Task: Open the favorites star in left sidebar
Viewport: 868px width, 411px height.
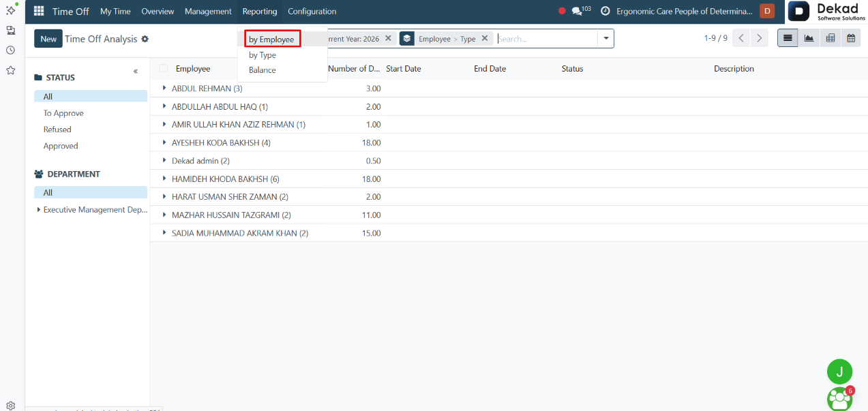Action: [11, 70]
